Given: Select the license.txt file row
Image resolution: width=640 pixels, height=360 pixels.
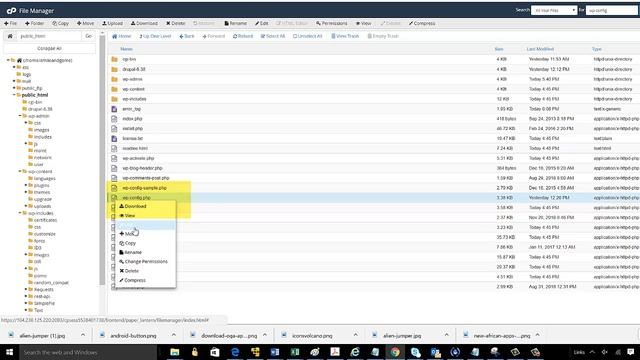Looking at the screenshot, I should [374, 138].
